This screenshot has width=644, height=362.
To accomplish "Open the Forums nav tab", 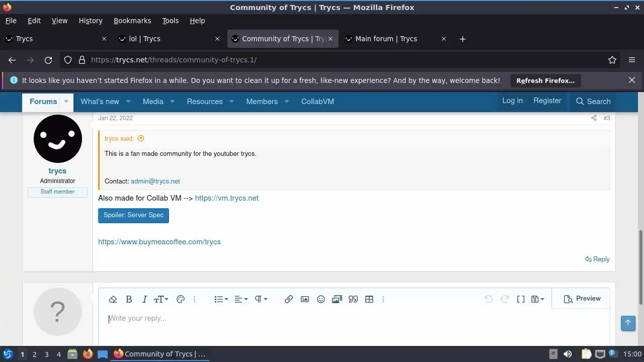I will coord(43,102).
